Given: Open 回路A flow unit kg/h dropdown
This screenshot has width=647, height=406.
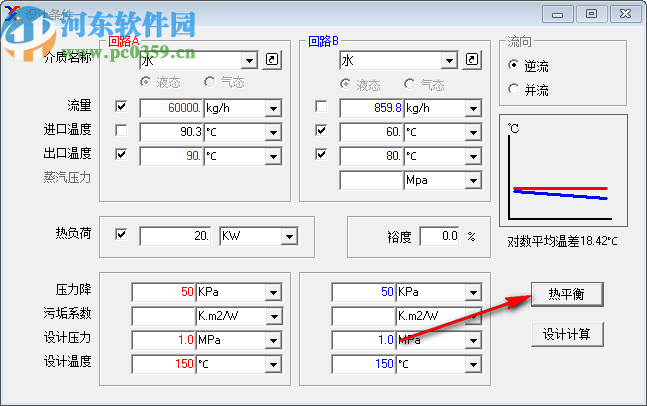Looking at the screenshot, I should pyautogui.click(x=273, y=109).
